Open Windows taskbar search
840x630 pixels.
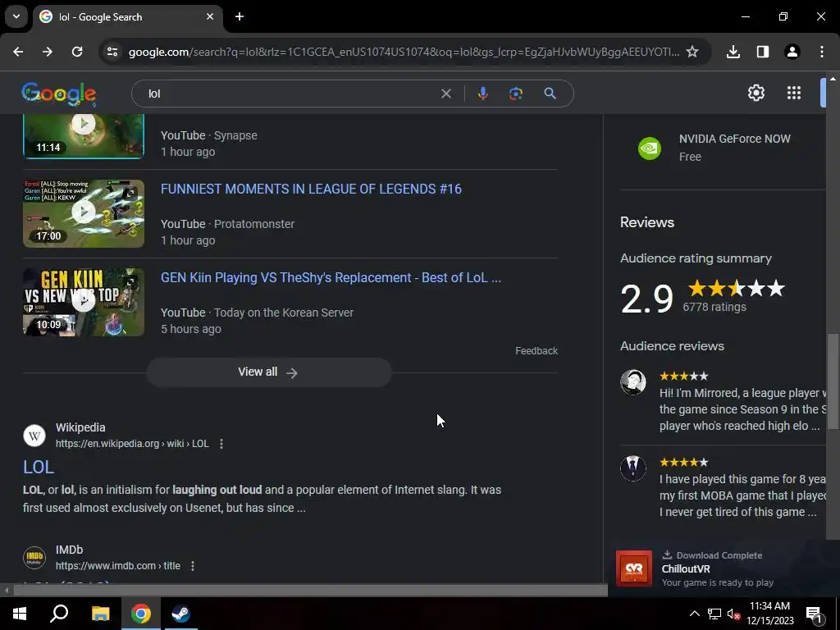click(x=59, y=614)
